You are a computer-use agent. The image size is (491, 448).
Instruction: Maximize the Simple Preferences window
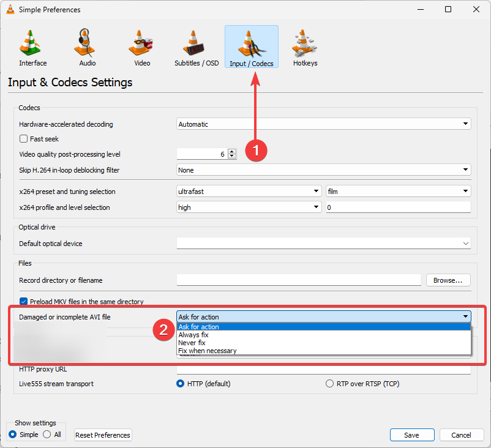pyautogui.click(x=448, y=9)
